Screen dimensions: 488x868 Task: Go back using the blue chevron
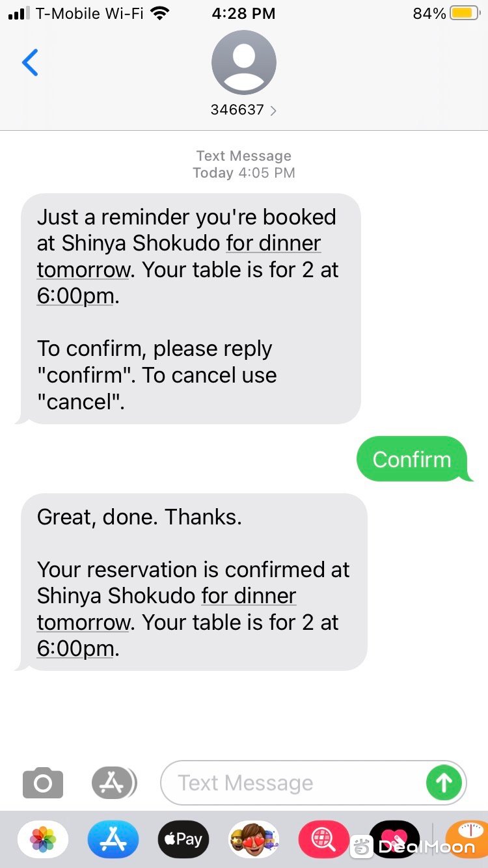pyautogui.click(x=30, y=62)
